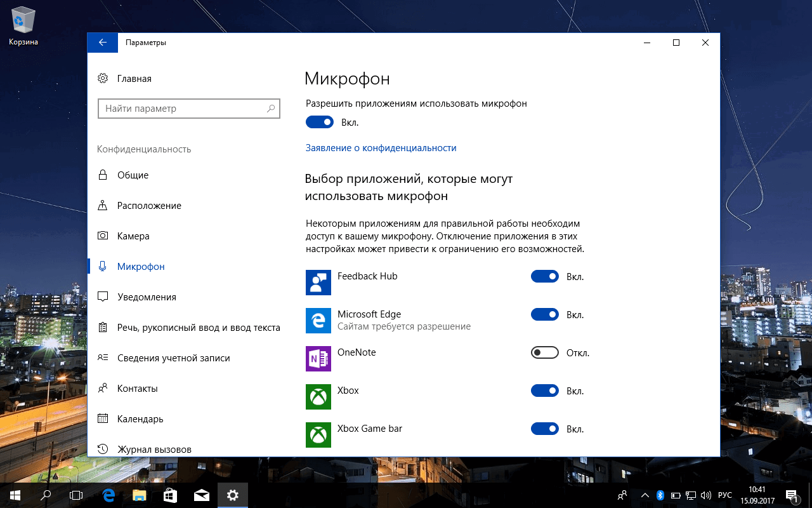Click the Bluetooth tray icon
This screenshot has width=812, height=508.
pos(660,495)
